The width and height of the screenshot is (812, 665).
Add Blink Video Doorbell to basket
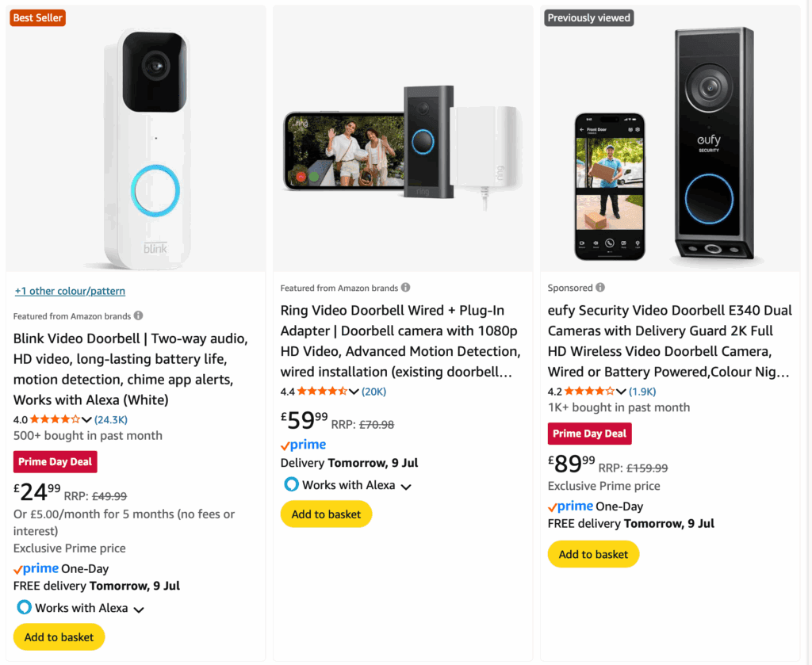(59, 637)
